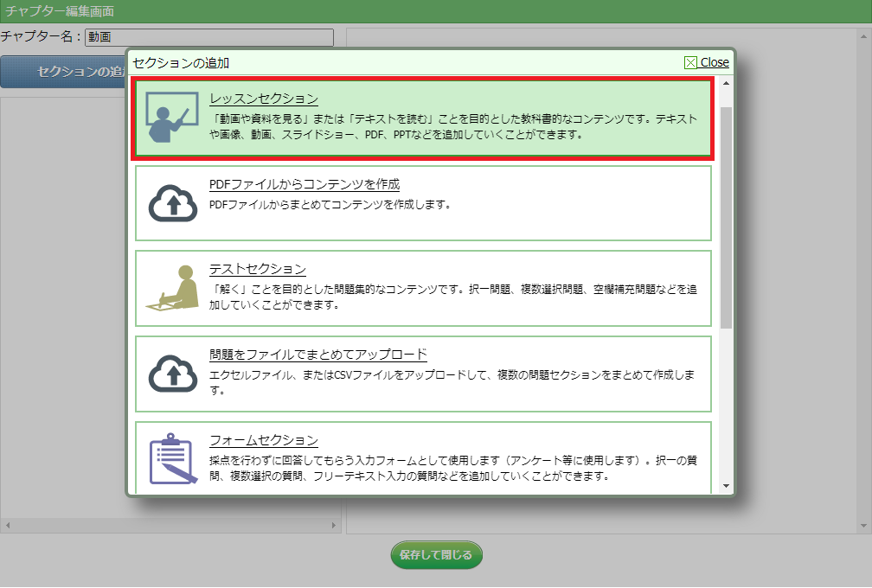Click the dialog vertical scrollbar thumb
Image resolution: width=872 pixels, height=588 pixels.
[726, 216]
